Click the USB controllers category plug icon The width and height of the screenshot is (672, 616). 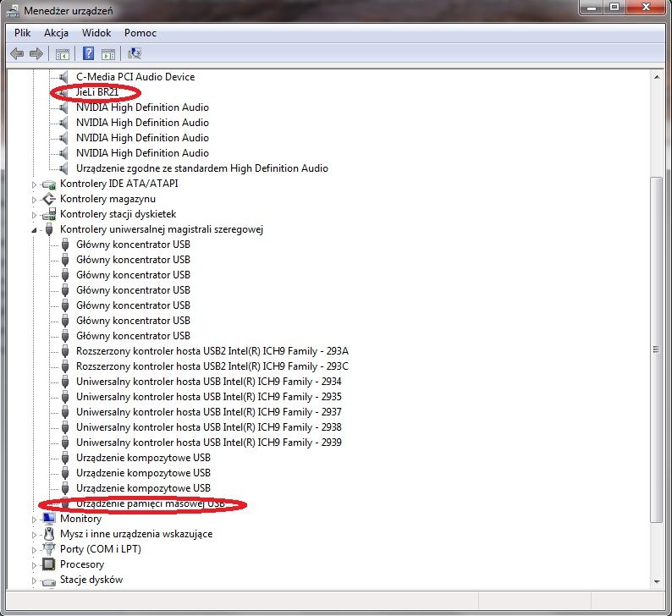[x=49, y=229]
